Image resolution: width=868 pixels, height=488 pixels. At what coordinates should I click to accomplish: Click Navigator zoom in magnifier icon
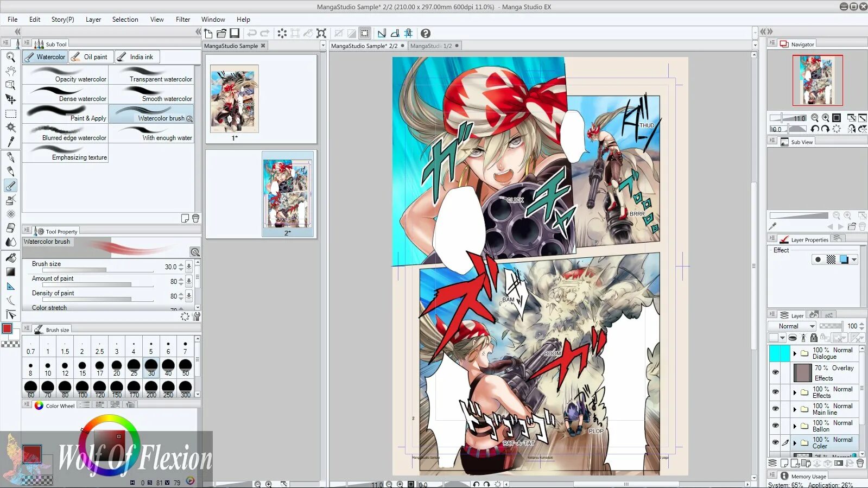pyautogui.click(x=826, y=118)
